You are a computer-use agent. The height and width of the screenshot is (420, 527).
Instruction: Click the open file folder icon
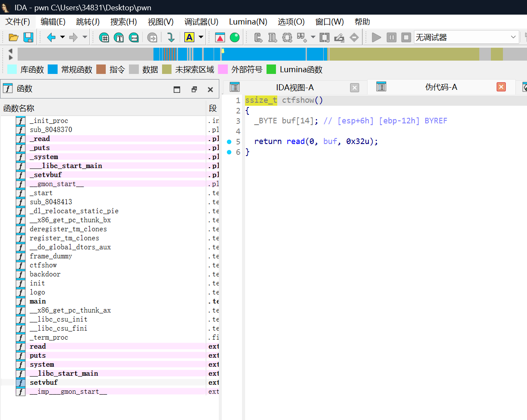pyautogui.click(x=13, y=37)
